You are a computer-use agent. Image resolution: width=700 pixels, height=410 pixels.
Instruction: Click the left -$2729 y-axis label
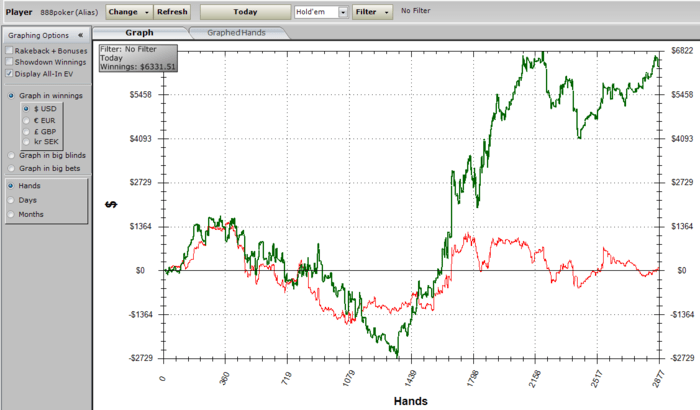140,358
